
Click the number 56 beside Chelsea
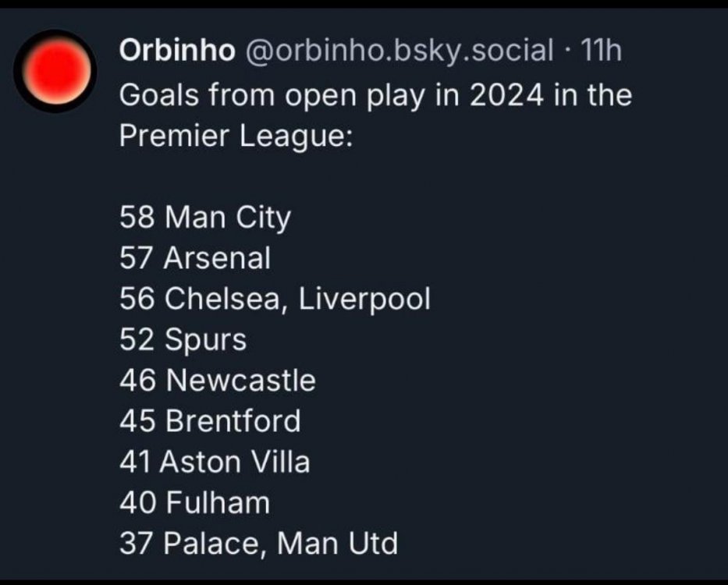(x=137, y=299)
